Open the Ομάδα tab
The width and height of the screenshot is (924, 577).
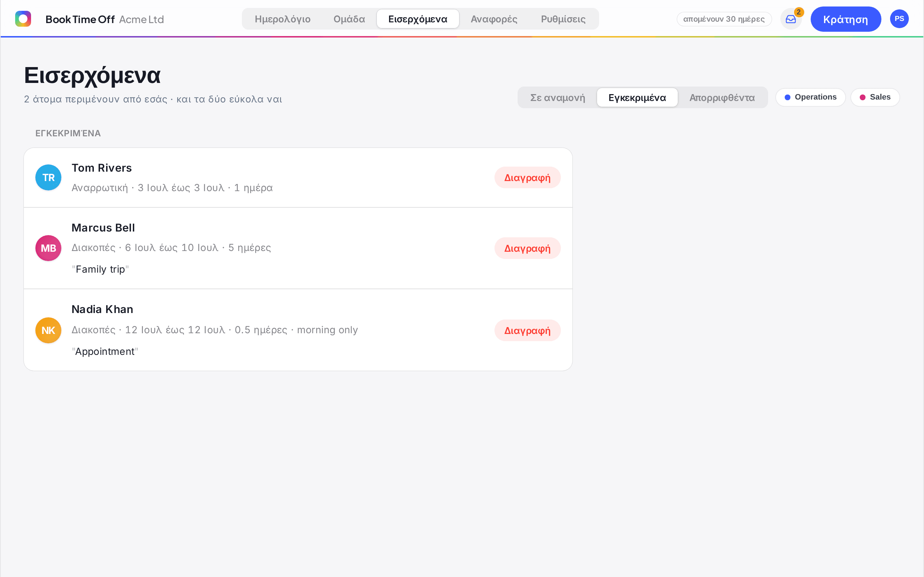[349, 19]
